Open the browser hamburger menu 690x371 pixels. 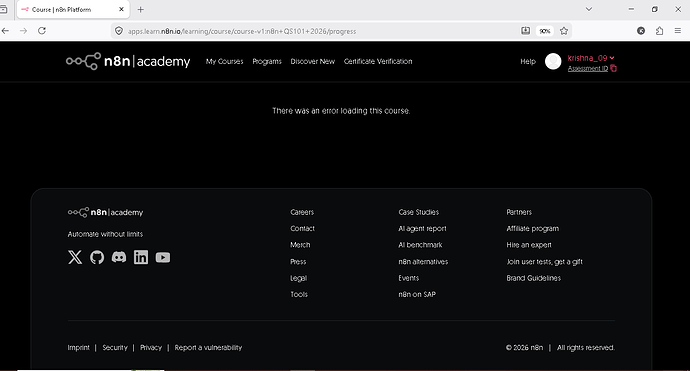[x=678, y=31]
